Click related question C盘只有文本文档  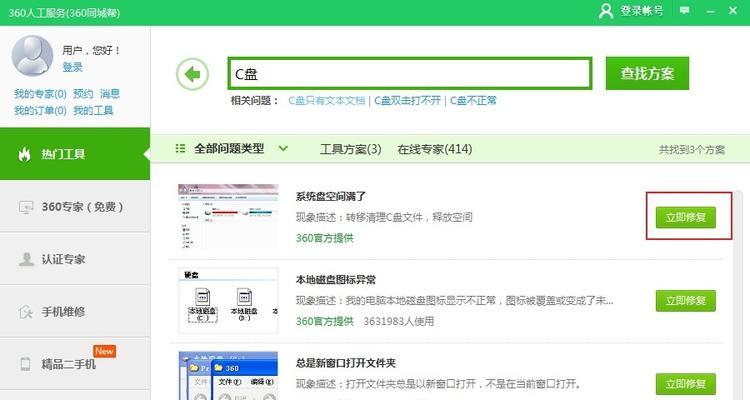327,100
